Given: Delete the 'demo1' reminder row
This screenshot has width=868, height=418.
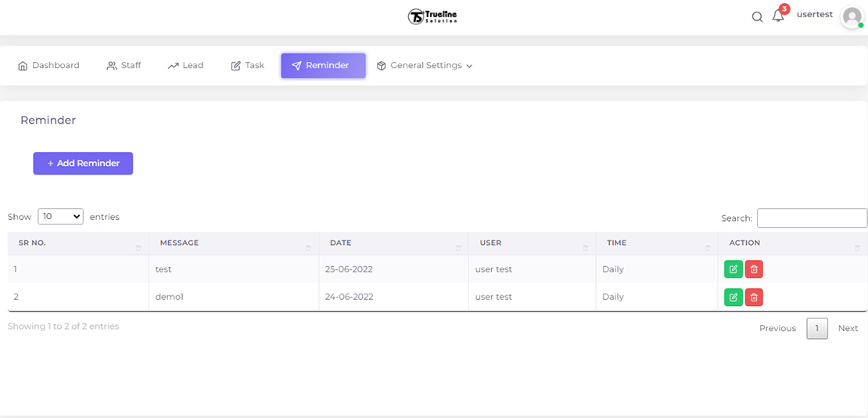Looking at the screenshot, I should tap(754, 297).
